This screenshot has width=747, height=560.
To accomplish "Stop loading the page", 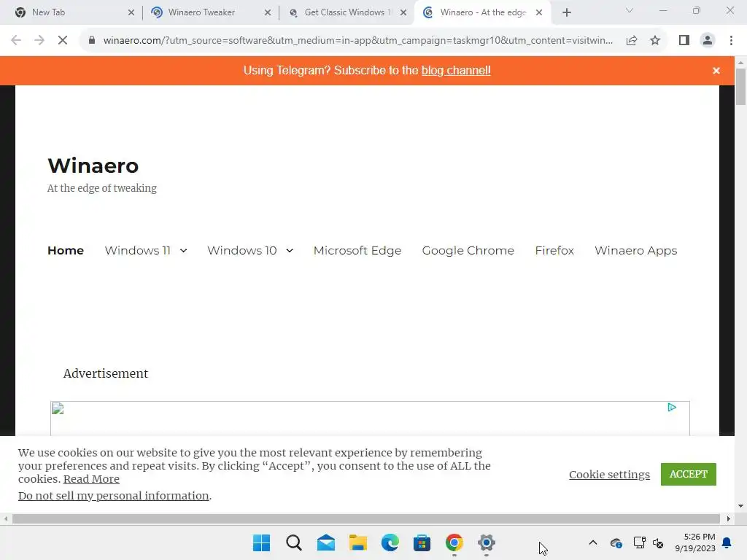I will click(x=63, y=41).
